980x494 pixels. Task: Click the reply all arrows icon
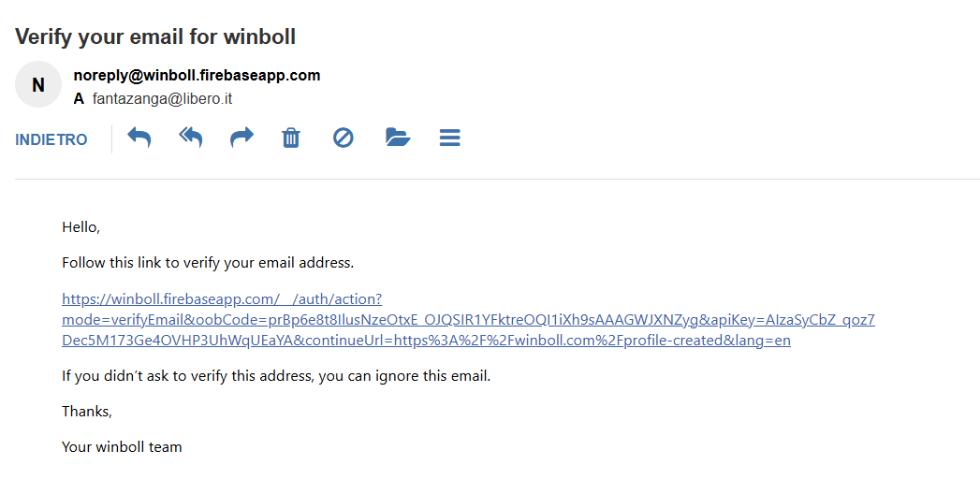190,138
